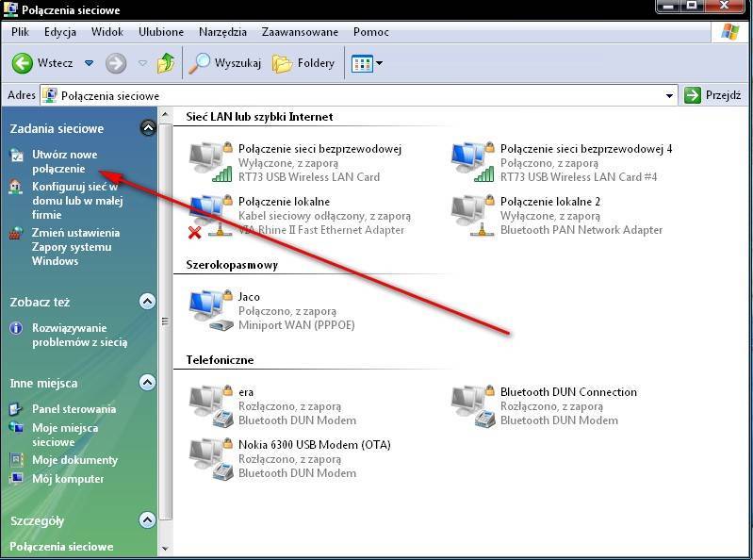This screenshot has height=560, width=753.
Task: Click Zmień ustawienia Zapory systemu Windows
Action: (x=75, y=246)
